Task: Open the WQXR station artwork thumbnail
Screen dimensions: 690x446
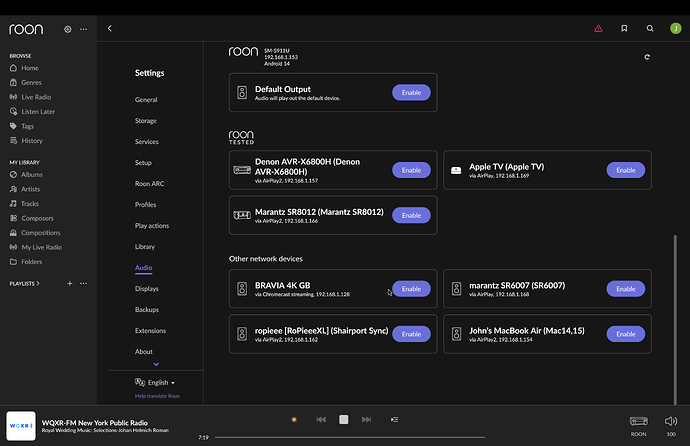Action: click(21, 426)
